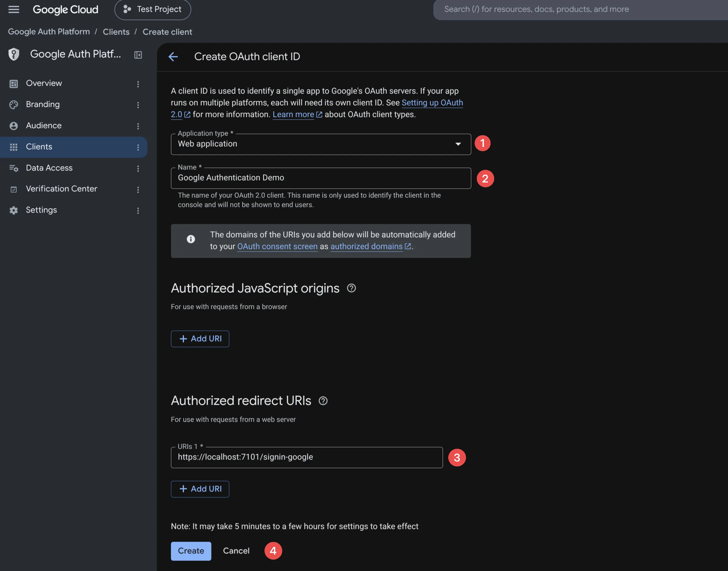728x571 pixels.
Task: Go to Clients breadcrumb
Action: click(116, 32)
